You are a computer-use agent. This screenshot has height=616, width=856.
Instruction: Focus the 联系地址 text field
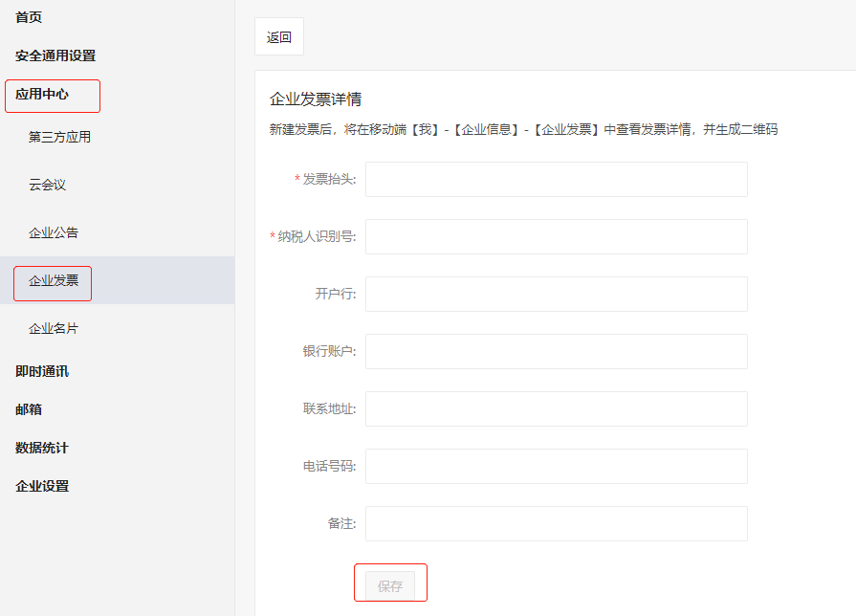(x=556, y=408)
